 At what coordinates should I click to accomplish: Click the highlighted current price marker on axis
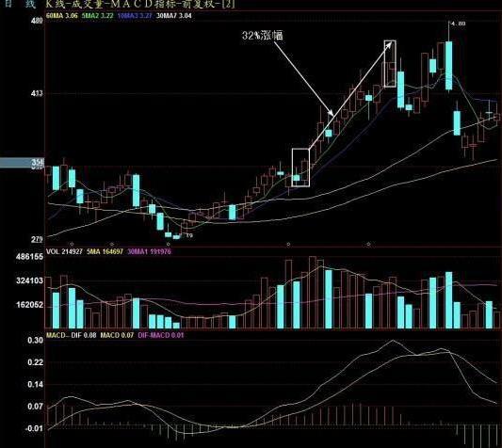click(22, 163)
